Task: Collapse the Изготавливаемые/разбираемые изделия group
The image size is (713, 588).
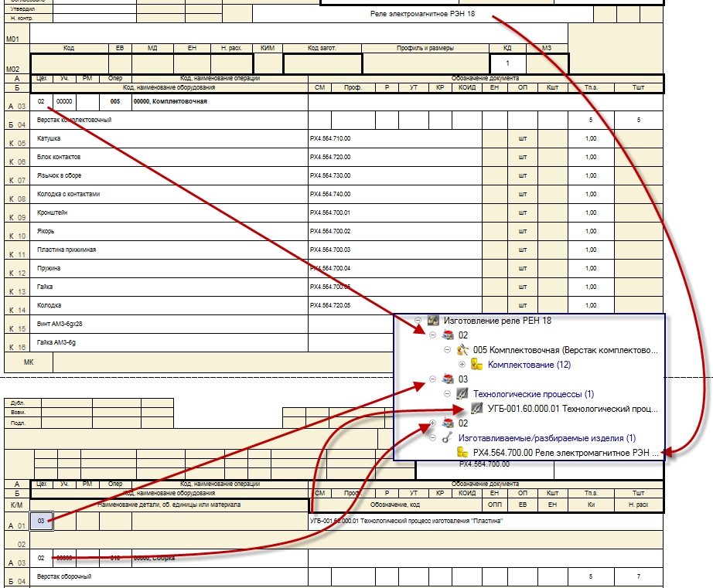Action: 432,438
